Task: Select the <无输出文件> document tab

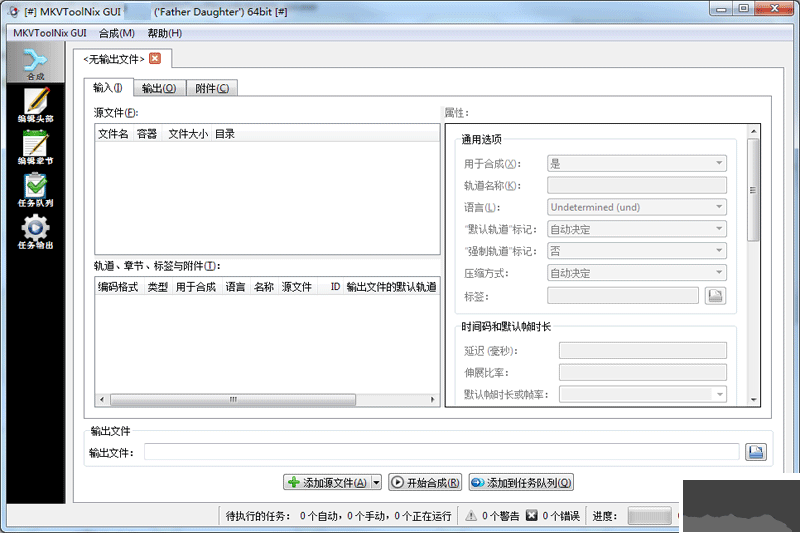Action: [x=114, y=59]
